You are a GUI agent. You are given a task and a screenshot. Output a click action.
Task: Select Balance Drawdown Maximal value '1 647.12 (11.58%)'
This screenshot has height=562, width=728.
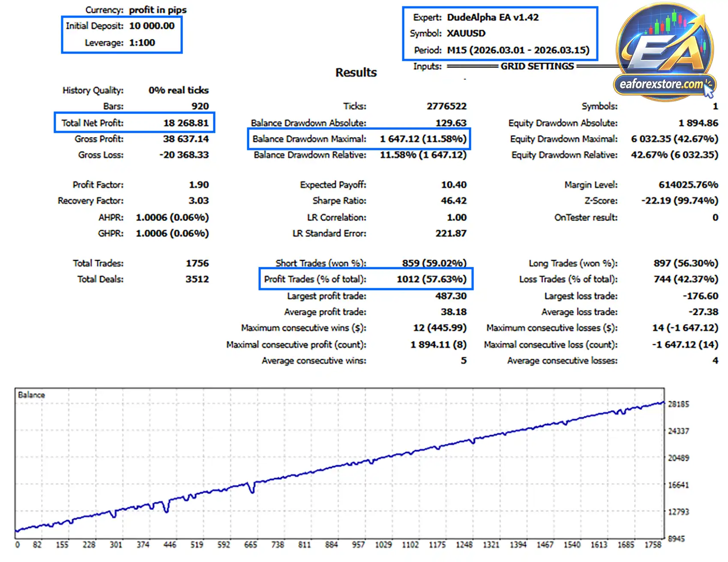tap(423, 139)
